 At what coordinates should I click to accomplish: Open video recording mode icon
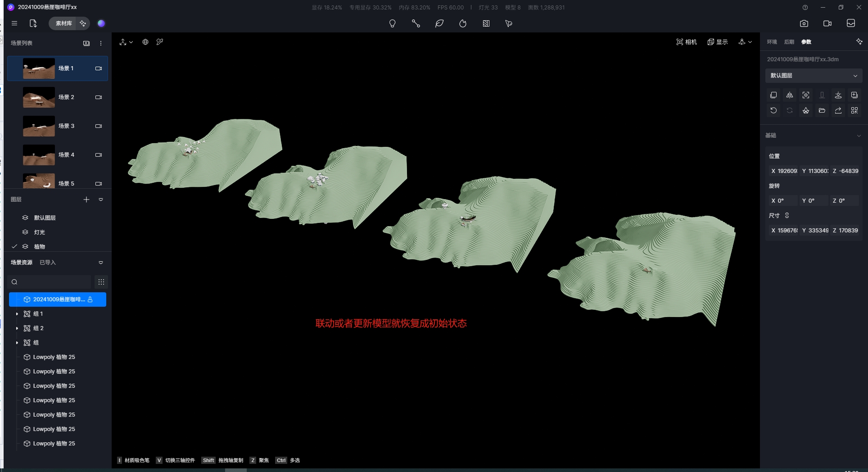[827, 23]
